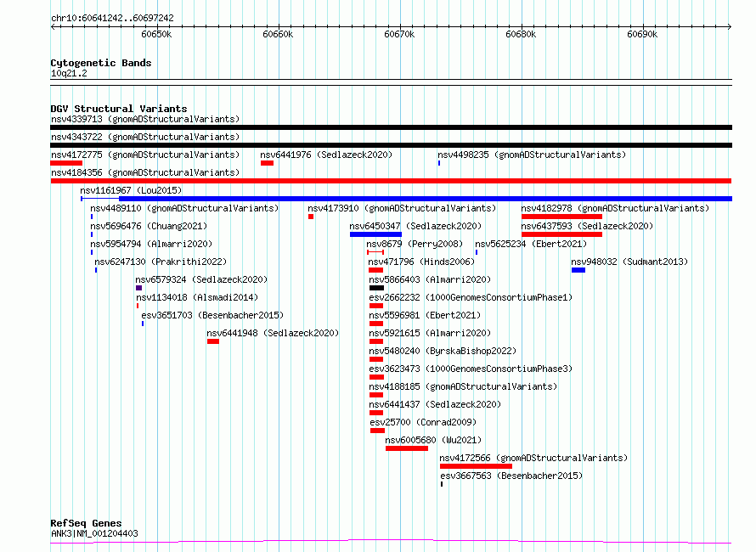Image resolution: width=756 pixels, height=552 pixels.
Task: Click the 10q21.2 cytogenetic band label
Action: [x=69, y=73]
